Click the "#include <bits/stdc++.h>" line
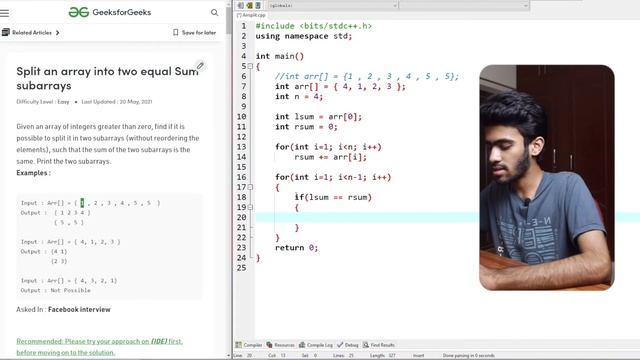 [313, 26]
